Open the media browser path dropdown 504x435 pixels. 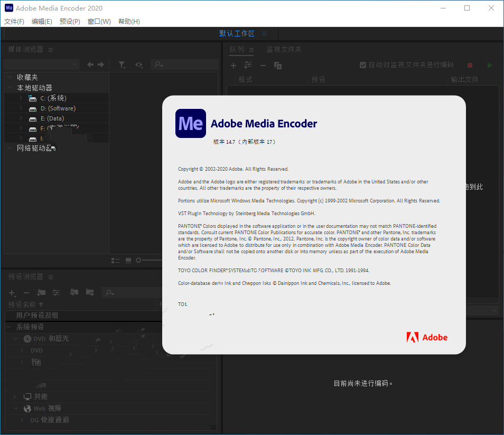click(42, 64)
